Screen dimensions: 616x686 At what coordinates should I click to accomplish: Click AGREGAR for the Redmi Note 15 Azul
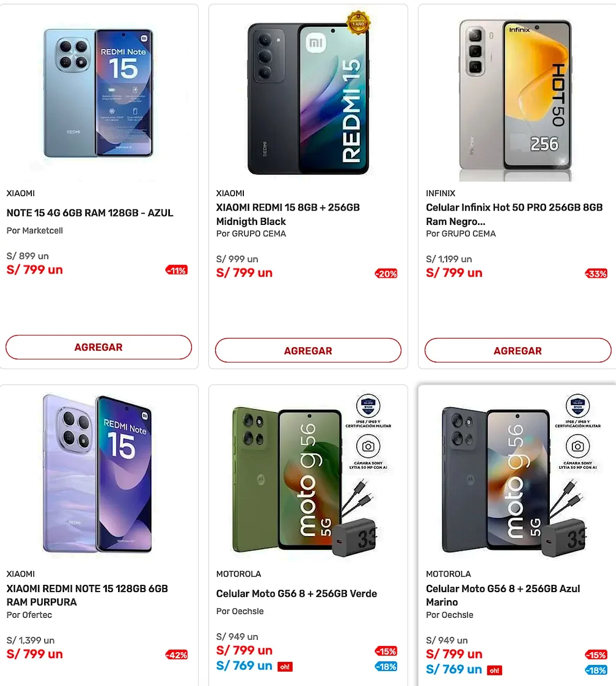pyautogui.click(x=99, y=347)
